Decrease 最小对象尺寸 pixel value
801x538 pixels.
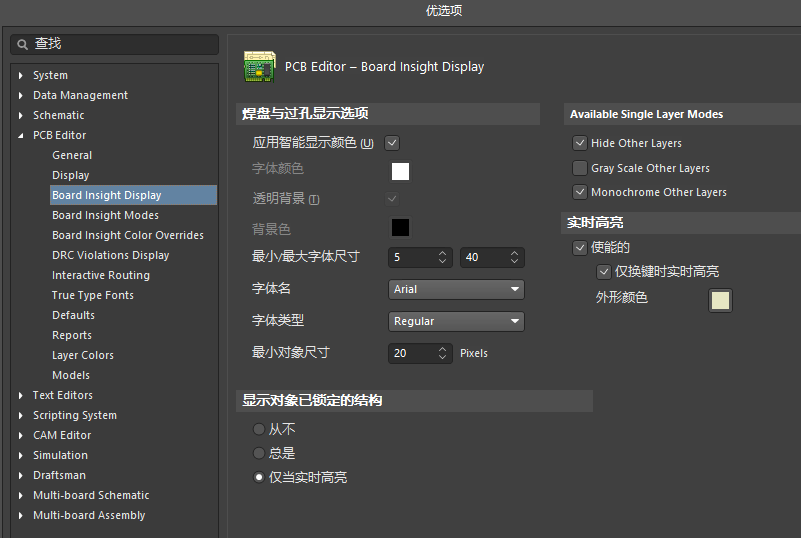pyautogui.click(x=442, y=358)
